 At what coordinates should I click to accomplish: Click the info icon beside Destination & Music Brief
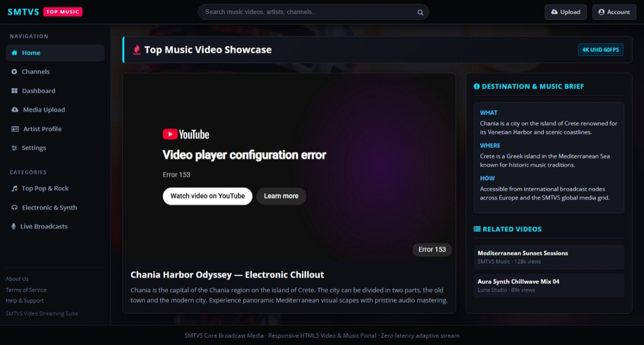(477, 86)
